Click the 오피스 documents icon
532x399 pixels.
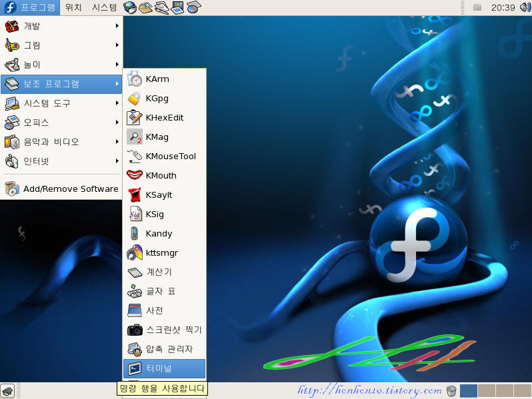click(x=12, y=123)
